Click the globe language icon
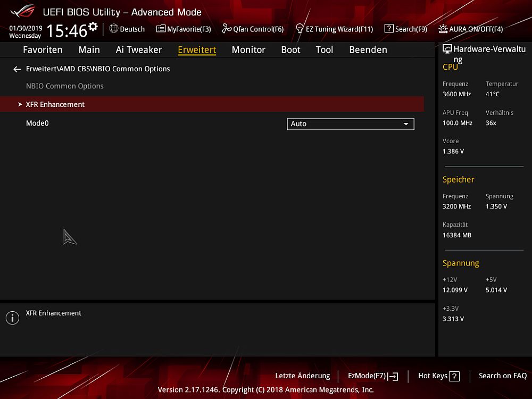 pos(114,29)
